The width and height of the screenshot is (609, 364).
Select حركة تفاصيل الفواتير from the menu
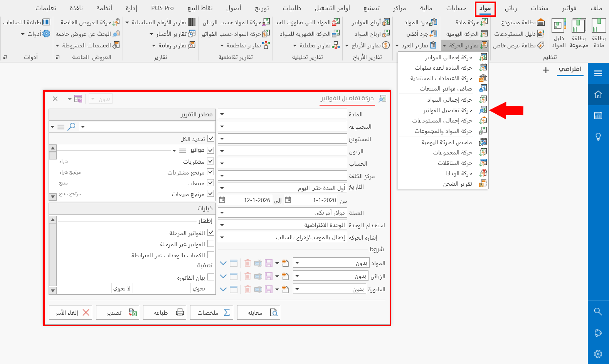[443, 110]
